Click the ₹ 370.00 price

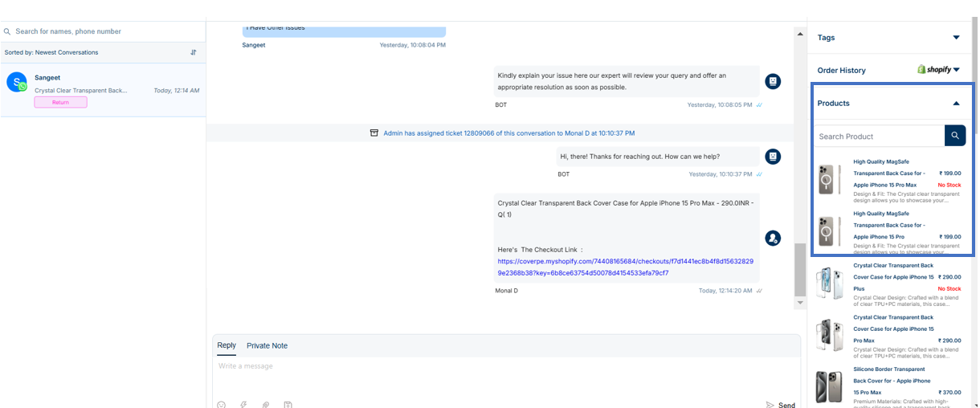(x=949, y=392)
